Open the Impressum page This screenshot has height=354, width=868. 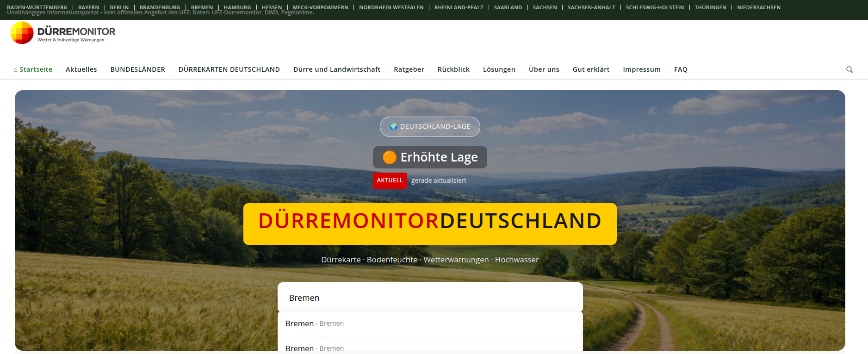pyautogui.click(x=642, y=69)
